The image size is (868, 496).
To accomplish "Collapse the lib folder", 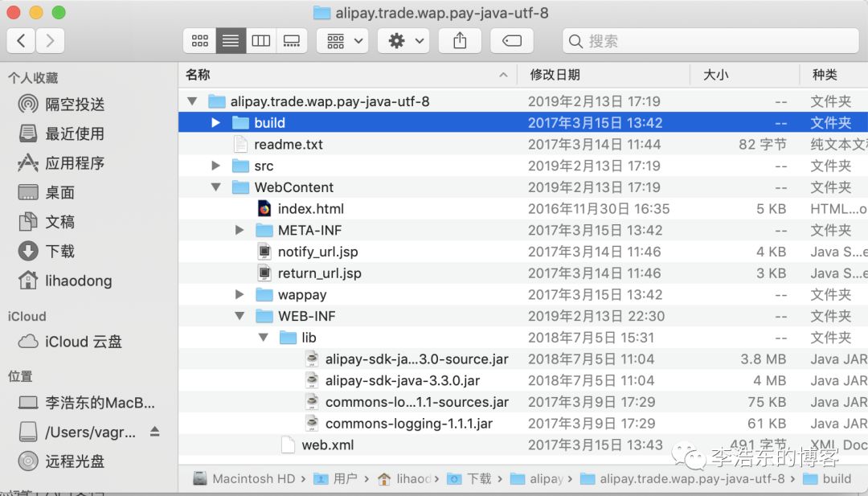I will click(x=264, y=338).
